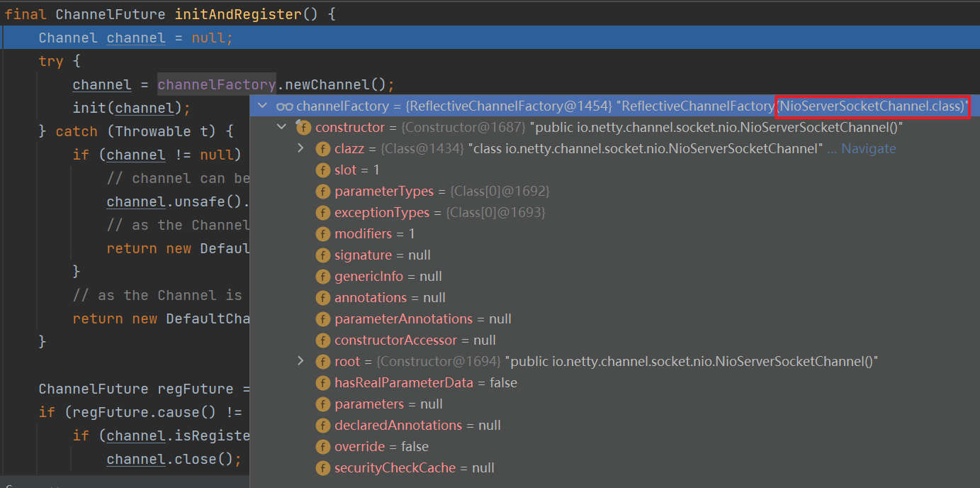
Task: Click the field icon next to securityCheckCache
Action: tap(322, 468)
